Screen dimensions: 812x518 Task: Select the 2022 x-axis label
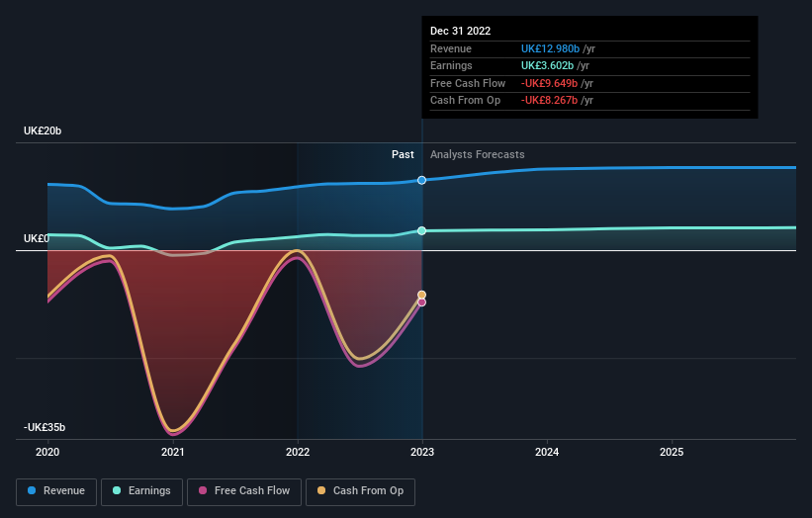coord(298,453)
